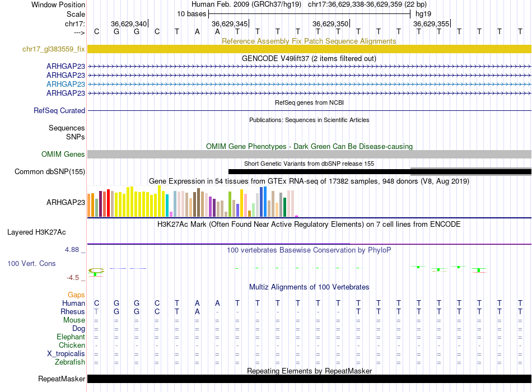Open the 100 Vert. Cons track label
The height and width of the screenshot is (392, 532).
(32, 263)
